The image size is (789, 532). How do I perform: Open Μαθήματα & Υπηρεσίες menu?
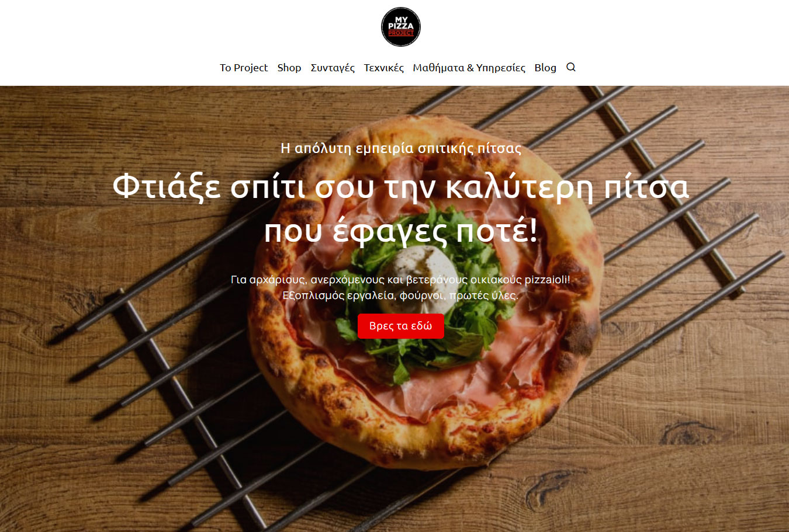click(x=469, y=68)
